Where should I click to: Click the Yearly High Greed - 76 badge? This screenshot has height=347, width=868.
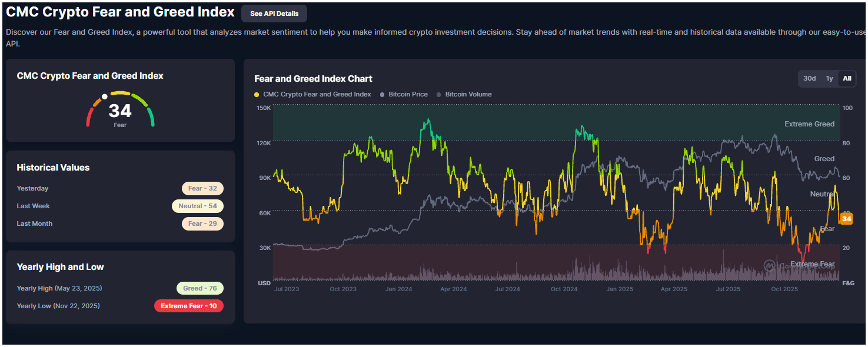click(200, 289)
